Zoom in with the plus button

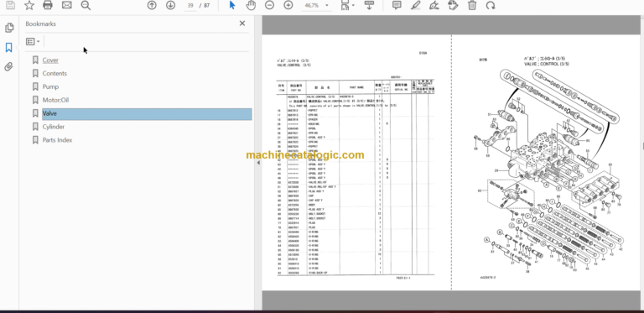click(x=288, y=5)
